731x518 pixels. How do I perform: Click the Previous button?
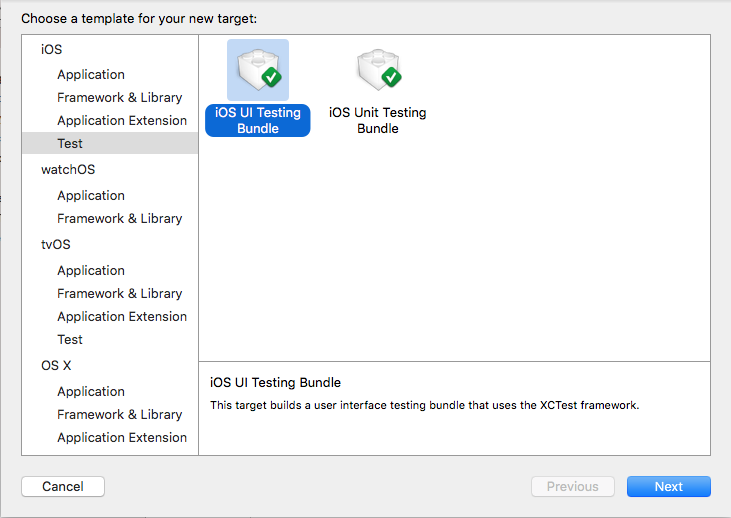tap(572, 486)
